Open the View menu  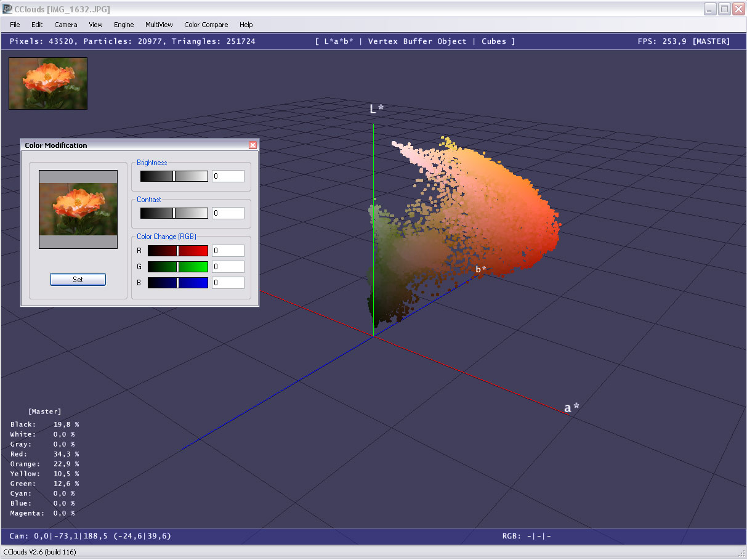pyautogui.click(x=95, y=25)
